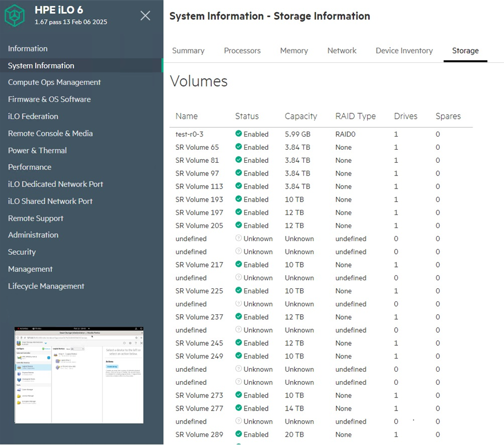The width and height of the screenshot is (504, 446).
Task: Click the Capacity column header
Action: tap(301, 116)
